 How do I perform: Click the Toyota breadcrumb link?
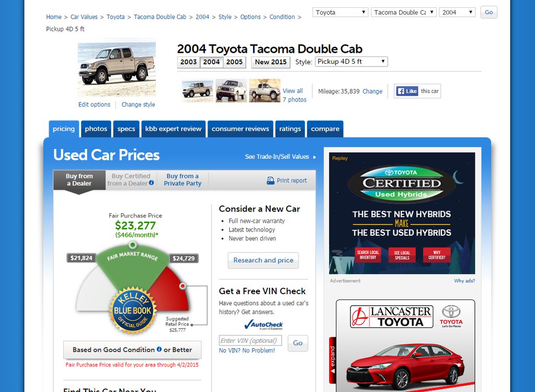(115, 17)
